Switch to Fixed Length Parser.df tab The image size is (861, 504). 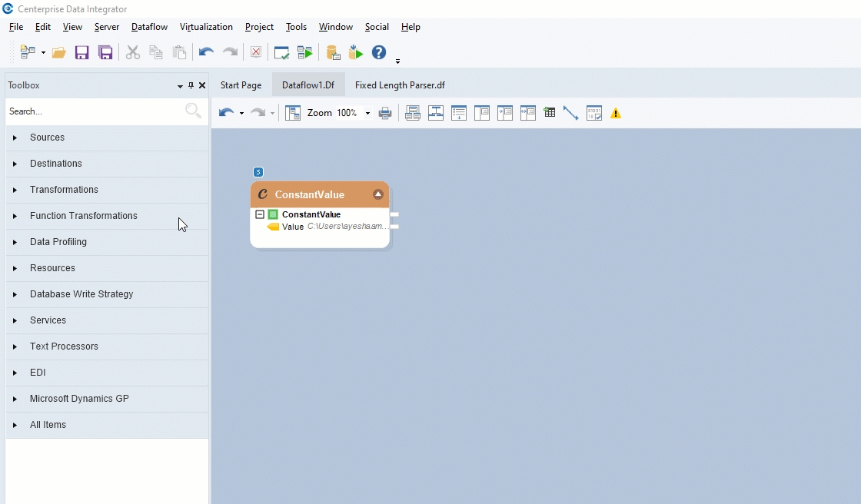pyautogui.click(x=400, y=85)
